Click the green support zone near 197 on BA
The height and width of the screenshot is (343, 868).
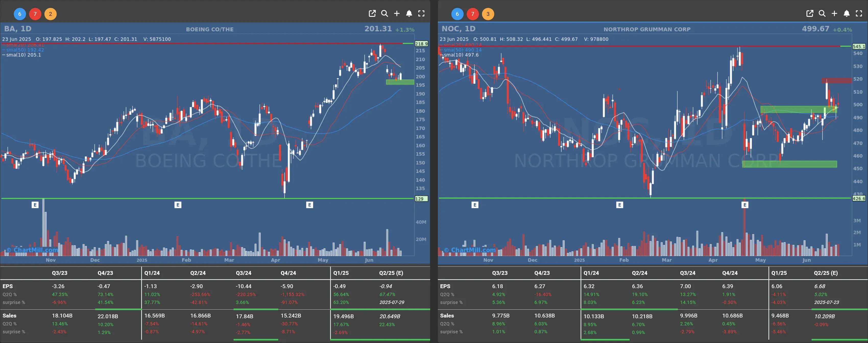(x=400, y=82)
